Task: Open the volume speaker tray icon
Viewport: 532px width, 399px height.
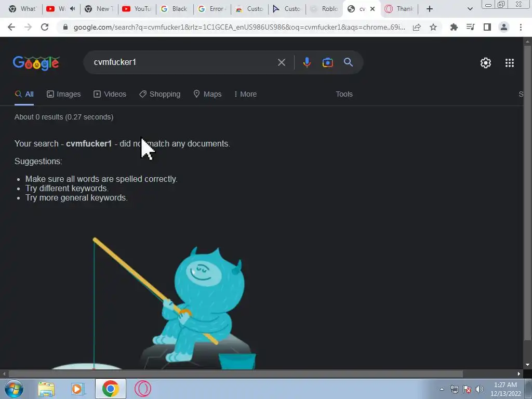Action: tap(479, 389)
